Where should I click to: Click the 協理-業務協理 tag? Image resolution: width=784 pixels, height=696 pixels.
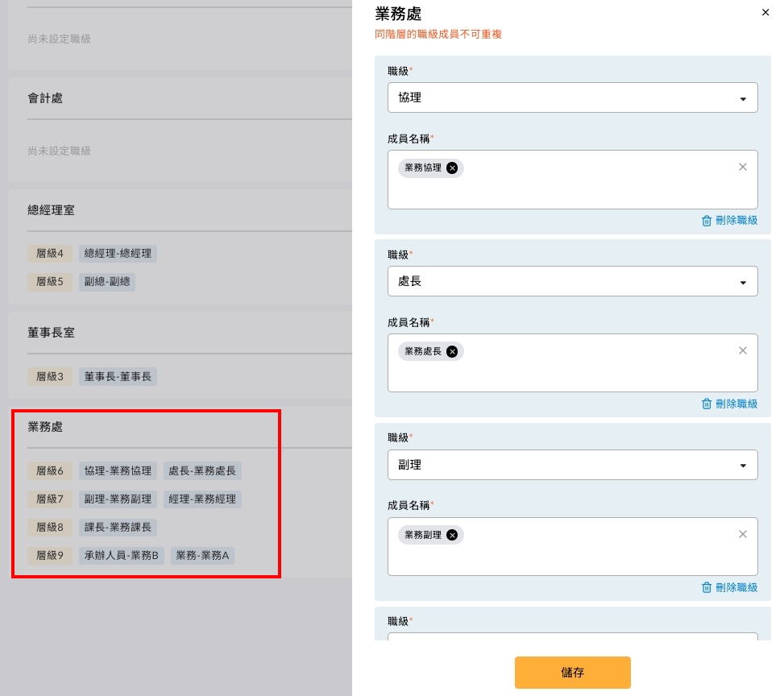click(x=118, y=471)
